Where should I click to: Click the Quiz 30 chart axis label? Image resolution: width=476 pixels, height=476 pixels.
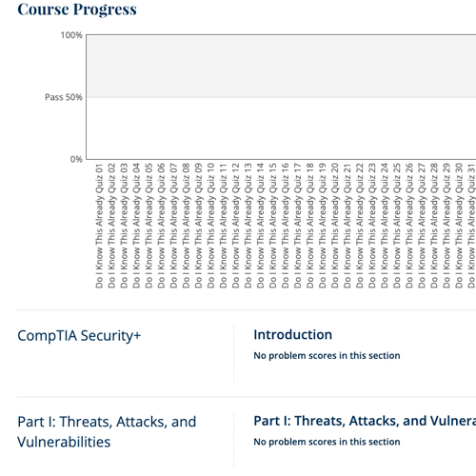[459, 226]
